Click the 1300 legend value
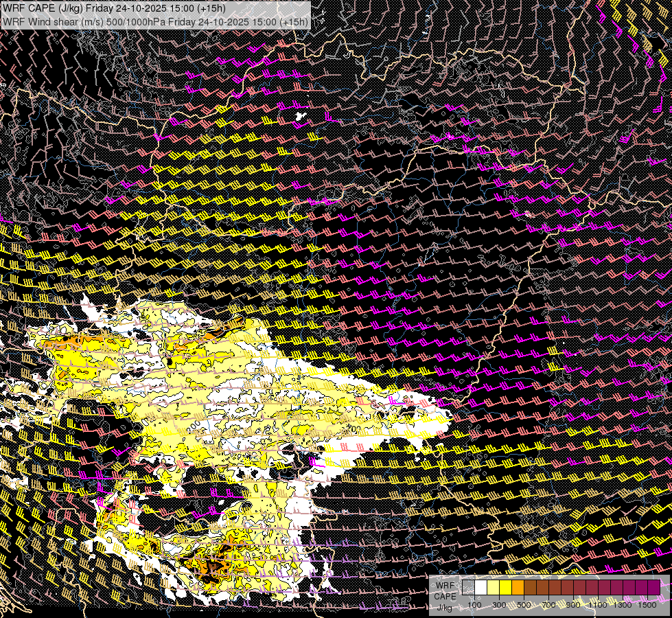Viewport: 672px width, 618px height. click(x=623, y=605)
